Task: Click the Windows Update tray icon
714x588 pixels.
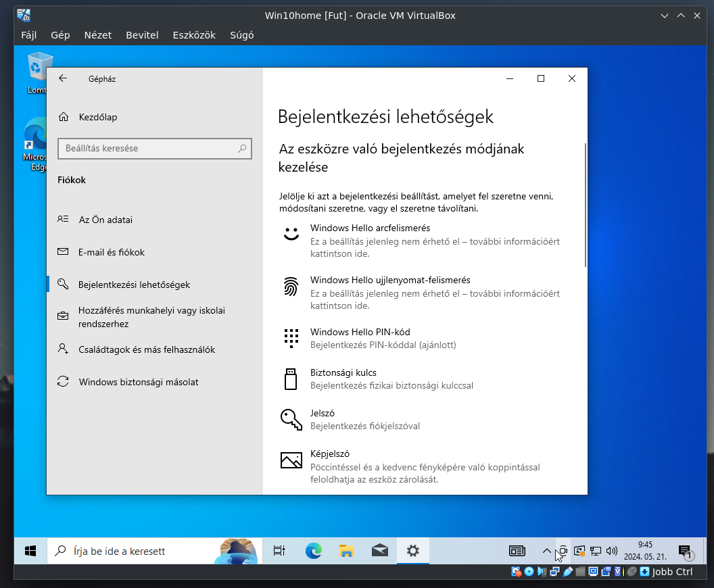Action: 579,551
